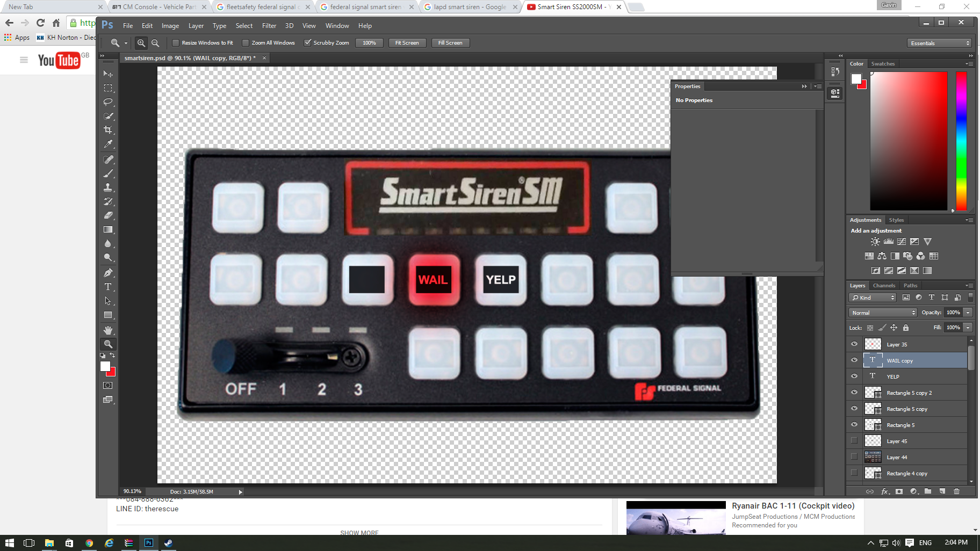The height and width of the screenshot is (551, 980).
Task: Enable Resize Windows to Fit checkbox
Action: point(176,43)
